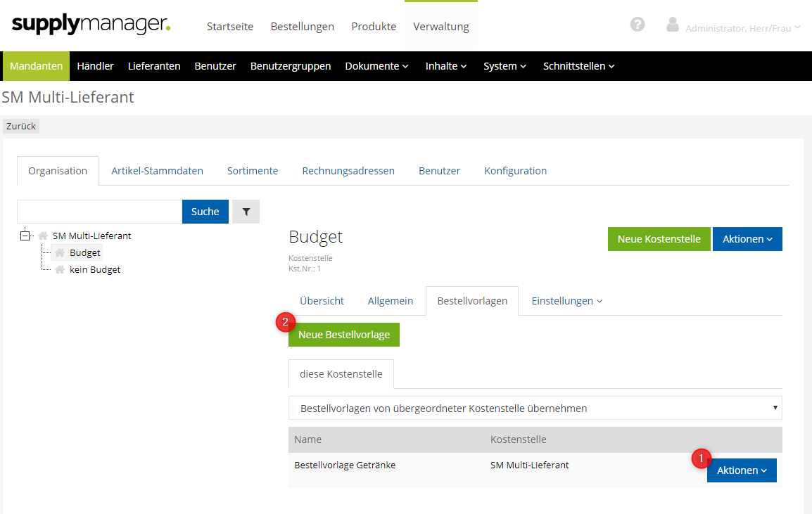812x514 pixels.
Task: Expand the Einstellungen tab dropdown
Action: click(566, 301)
